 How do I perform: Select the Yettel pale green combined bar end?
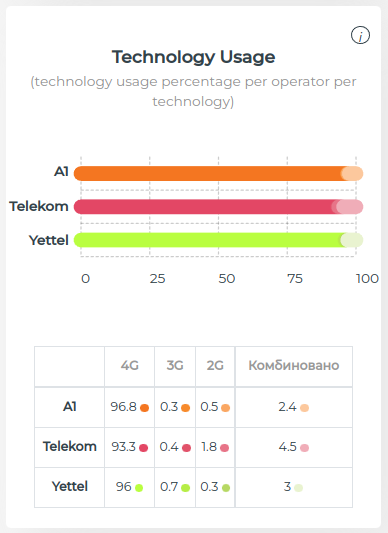point(352,240)
